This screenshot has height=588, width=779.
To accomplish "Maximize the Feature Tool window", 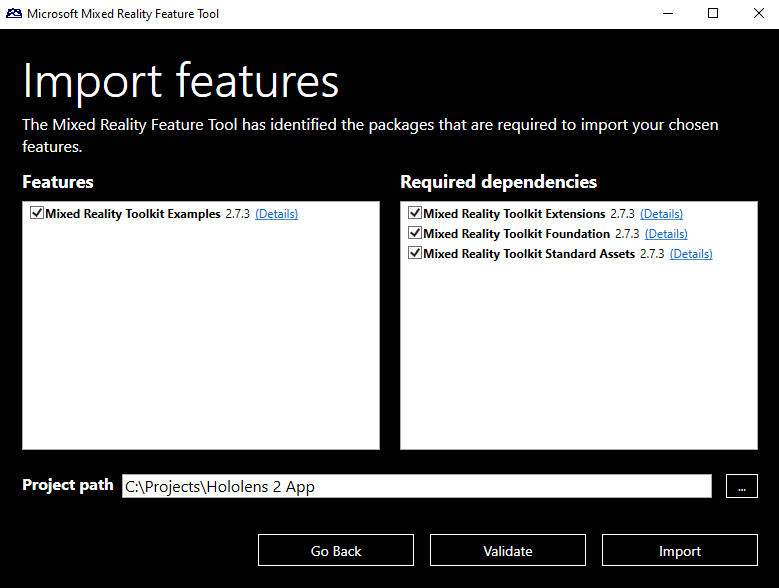I will pyautogui.click(x=713, y=13).
